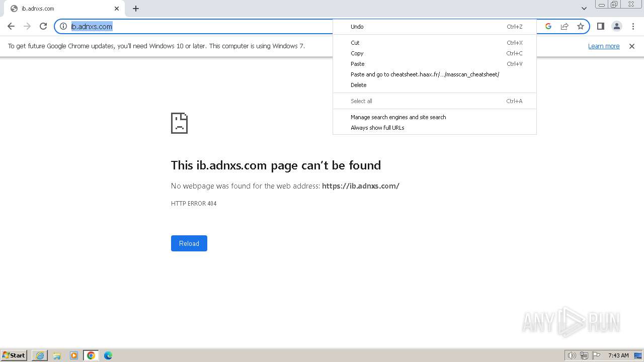Close the ib.adnxs.com tab
Image resolution: width=644 pixels, height=362 pixels.
(117, 9)
